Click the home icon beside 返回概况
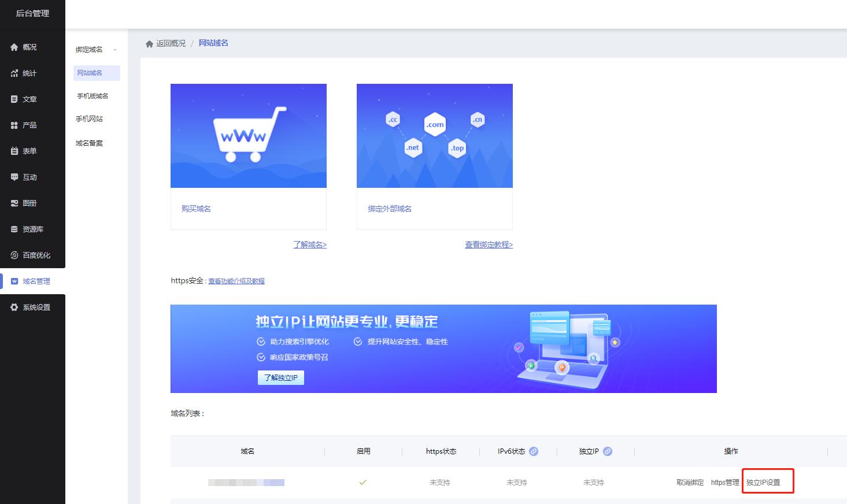 pyautogui.click(x=149, y=44)
